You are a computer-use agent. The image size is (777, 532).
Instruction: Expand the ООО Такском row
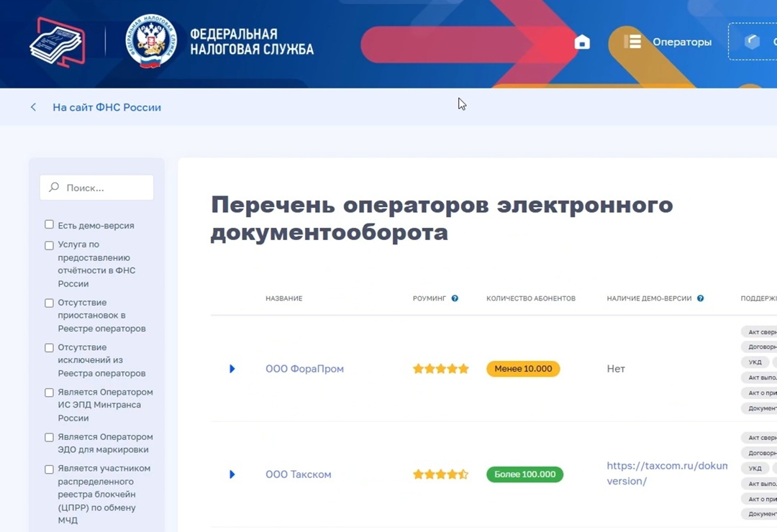(232, 474)
